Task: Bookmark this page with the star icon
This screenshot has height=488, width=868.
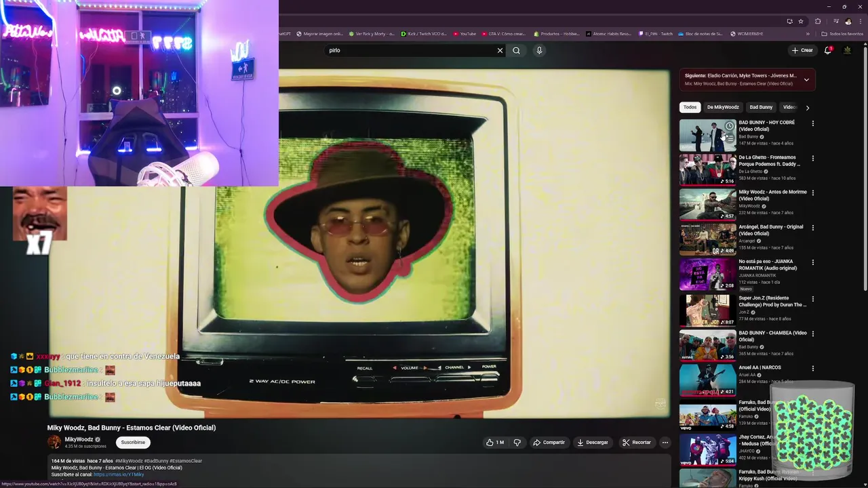Action: coord(801,21)
